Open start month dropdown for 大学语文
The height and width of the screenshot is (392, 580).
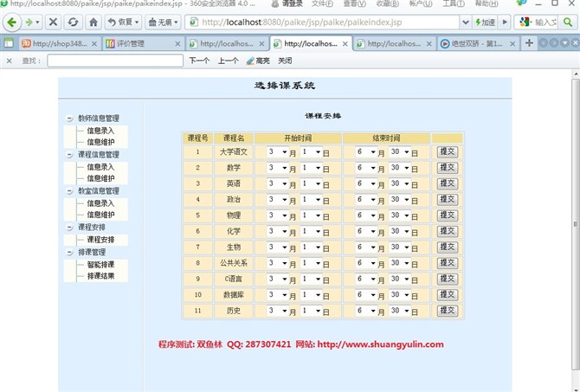[277, 152]
